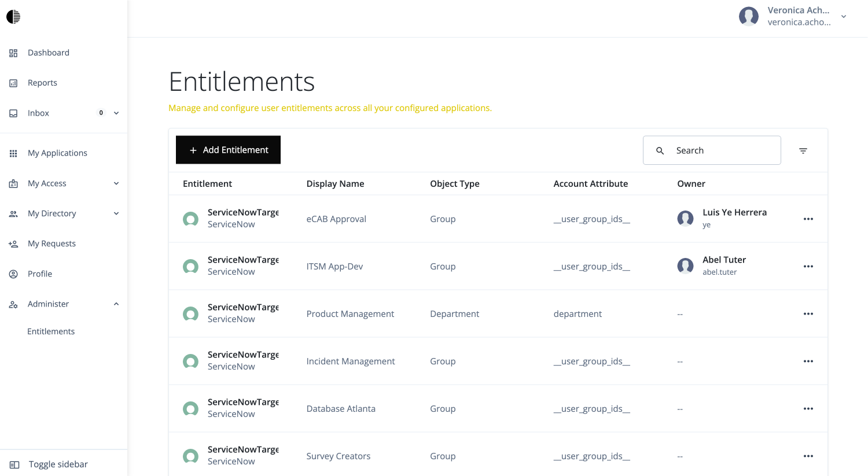Viewport: 868px width, 476px height.
Task: Expand the My Directory section
Action: (116, 213)
